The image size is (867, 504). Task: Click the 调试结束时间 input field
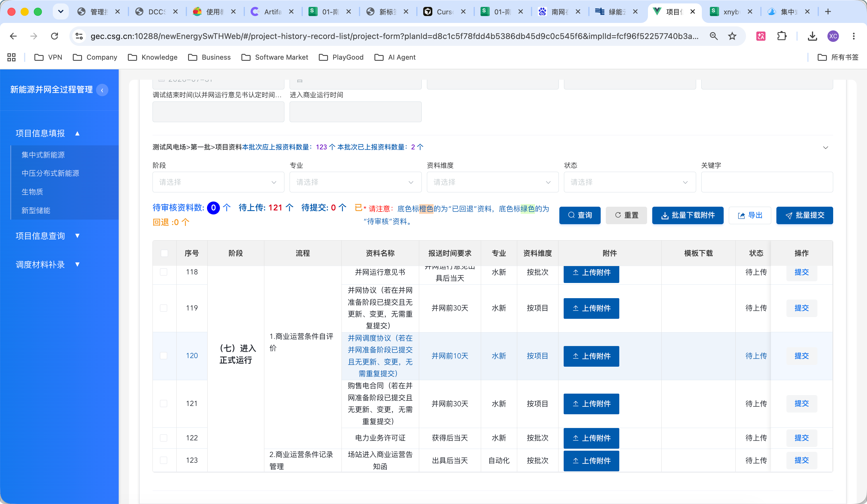coord(218,112)
